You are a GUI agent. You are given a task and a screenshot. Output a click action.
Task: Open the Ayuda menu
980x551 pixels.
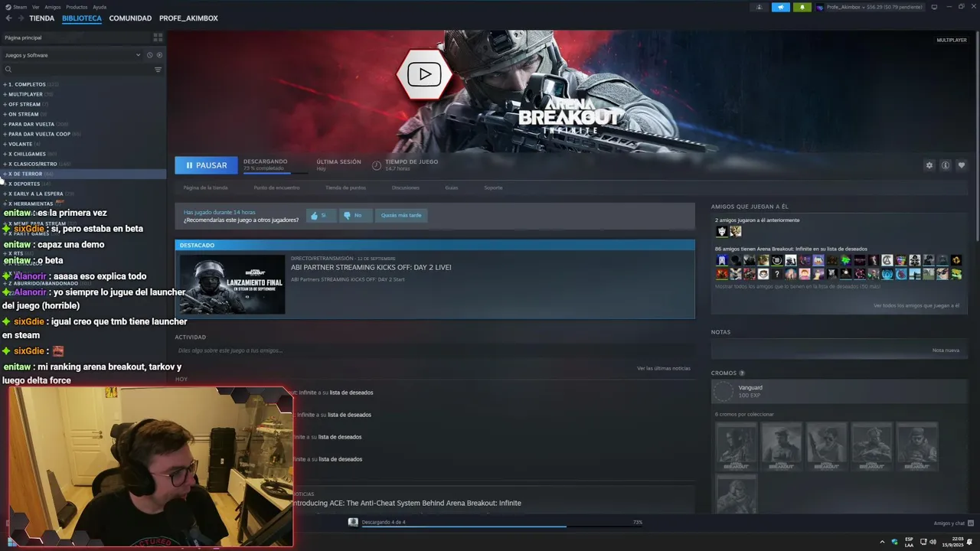point(100,7)
